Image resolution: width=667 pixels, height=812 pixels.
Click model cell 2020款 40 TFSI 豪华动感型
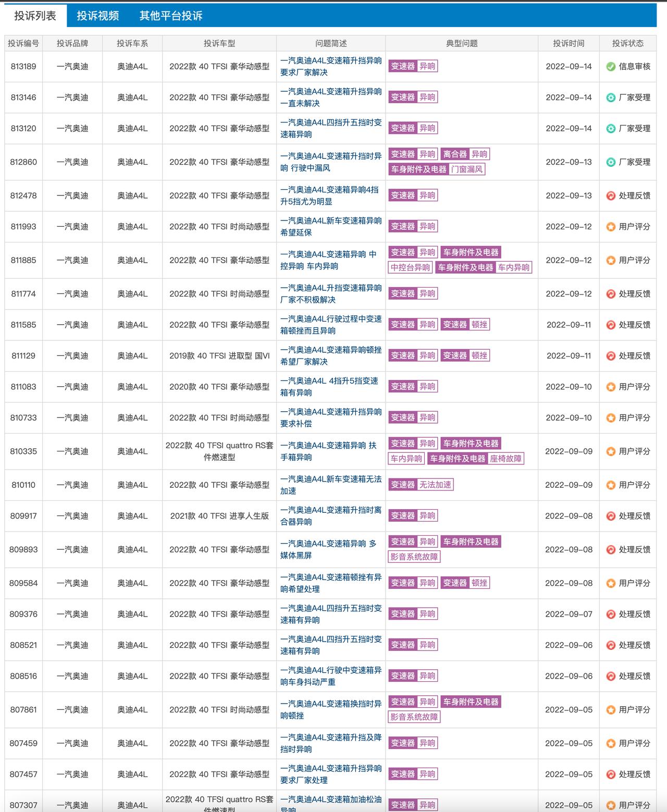pyautogui.click(x=219, y=387)
